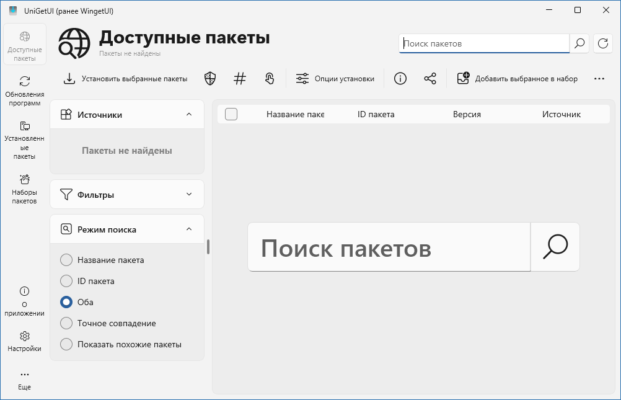
Task: Sort by the Источник column header
Action: [561, 114]
